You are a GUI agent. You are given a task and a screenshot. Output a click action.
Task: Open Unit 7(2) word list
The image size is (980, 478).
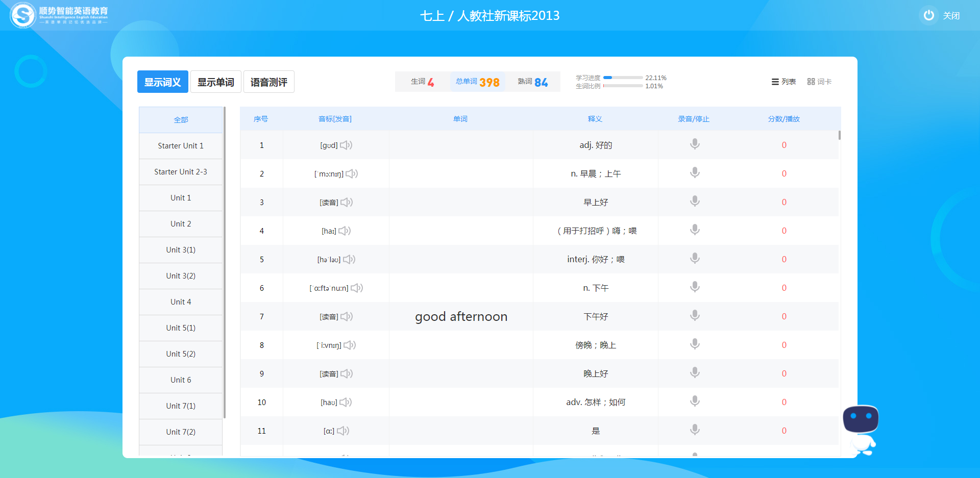pyautogui.click(x=181, y=432)
